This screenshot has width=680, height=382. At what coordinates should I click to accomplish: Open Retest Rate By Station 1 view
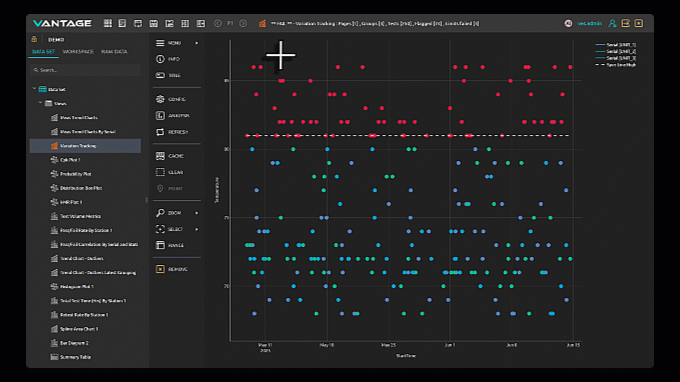[85, 315]
